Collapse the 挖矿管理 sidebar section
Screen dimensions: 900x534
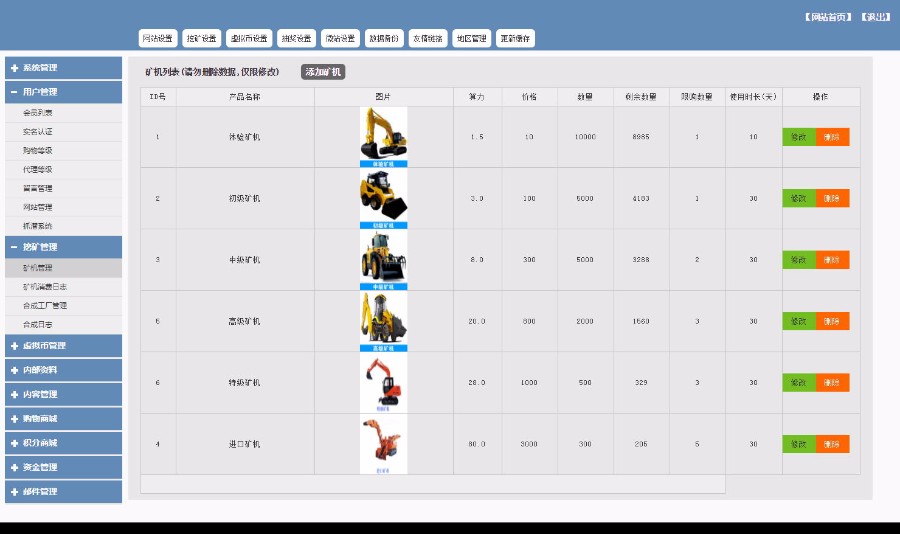[x=63, y=247]
